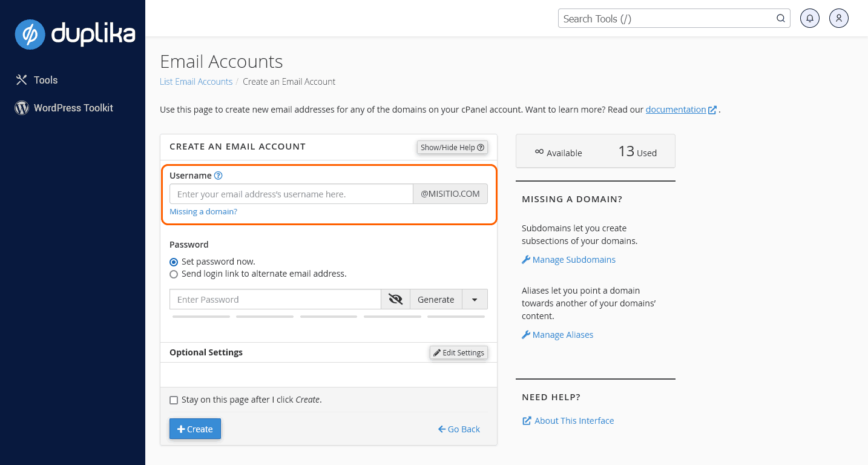
Task: Open Edit Settings for Optional Settings
Action: (459, 352)
